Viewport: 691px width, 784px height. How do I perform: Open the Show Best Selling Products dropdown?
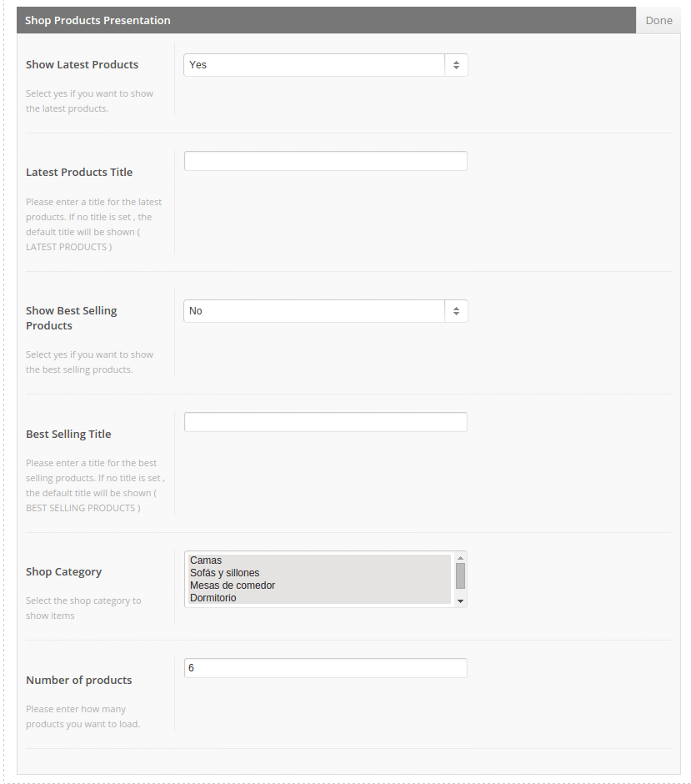(x=325, y=311)
